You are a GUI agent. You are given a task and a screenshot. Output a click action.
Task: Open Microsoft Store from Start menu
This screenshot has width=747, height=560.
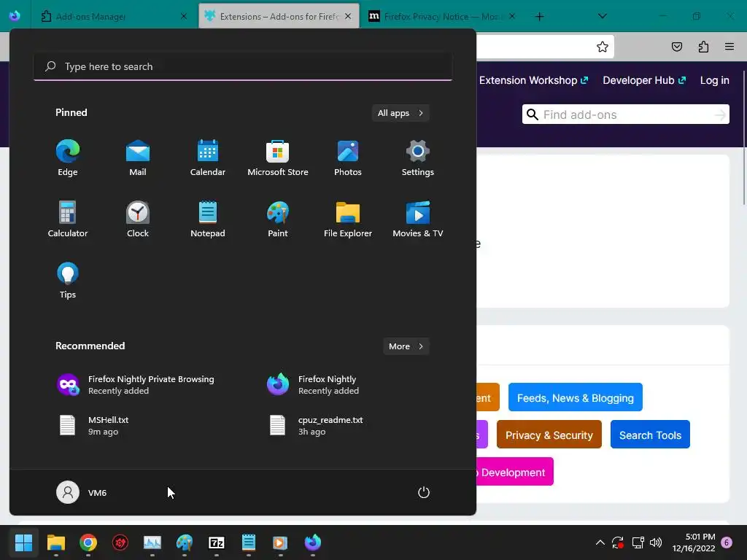(x=278, y=158)
